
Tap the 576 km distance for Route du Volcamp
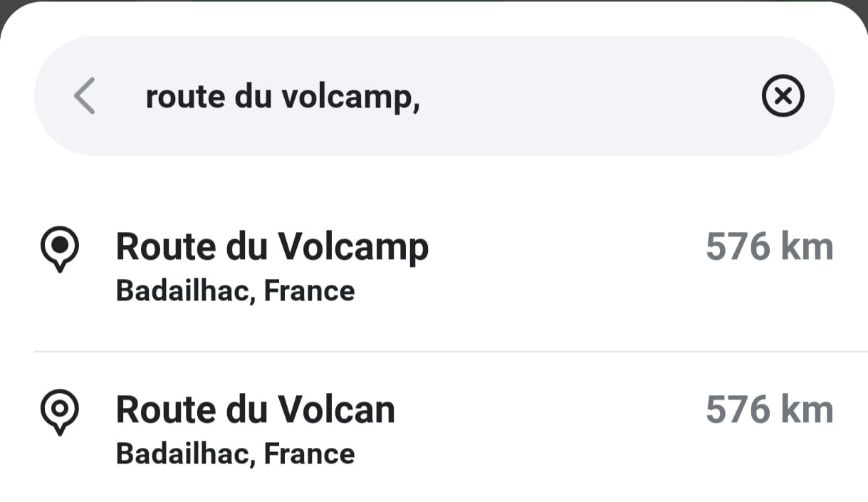(x=769, y=248)
